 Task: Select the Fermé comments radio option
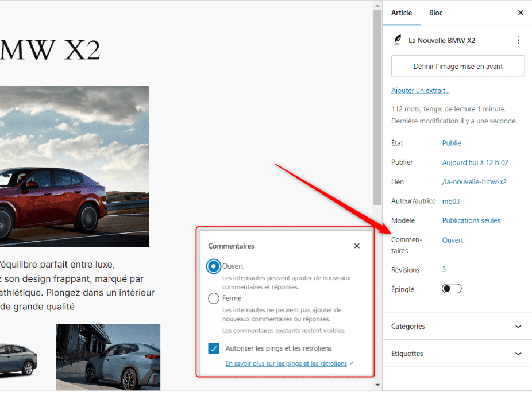point(213,299)
